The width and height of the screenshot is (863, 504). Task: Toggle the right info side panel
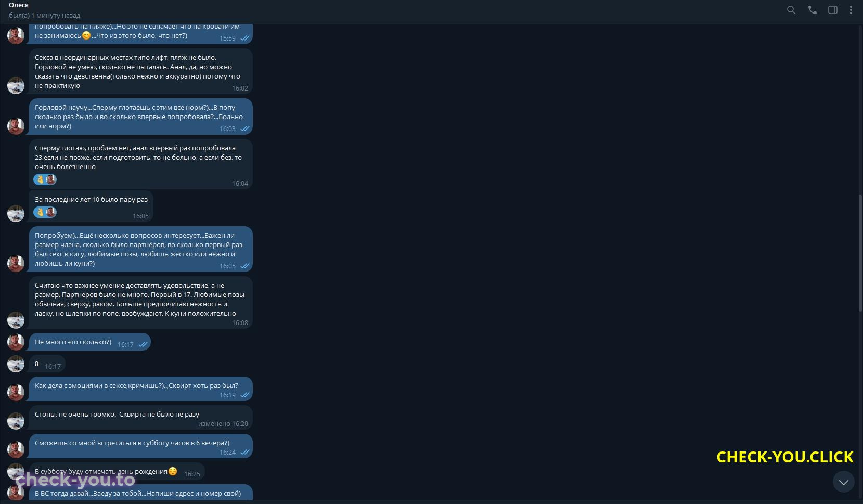click(x=833, y=10)
